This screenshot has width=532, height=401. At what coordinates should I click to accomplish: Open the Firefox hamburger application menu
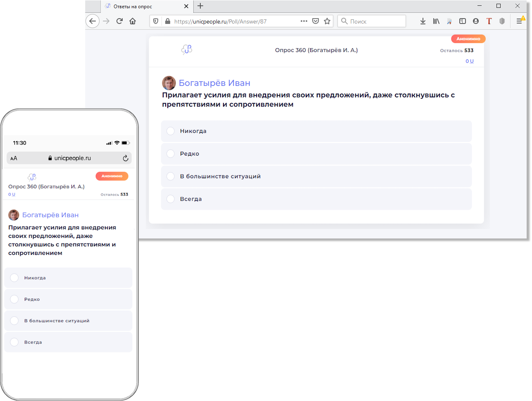pyautogui.click(x=519, y=21)
